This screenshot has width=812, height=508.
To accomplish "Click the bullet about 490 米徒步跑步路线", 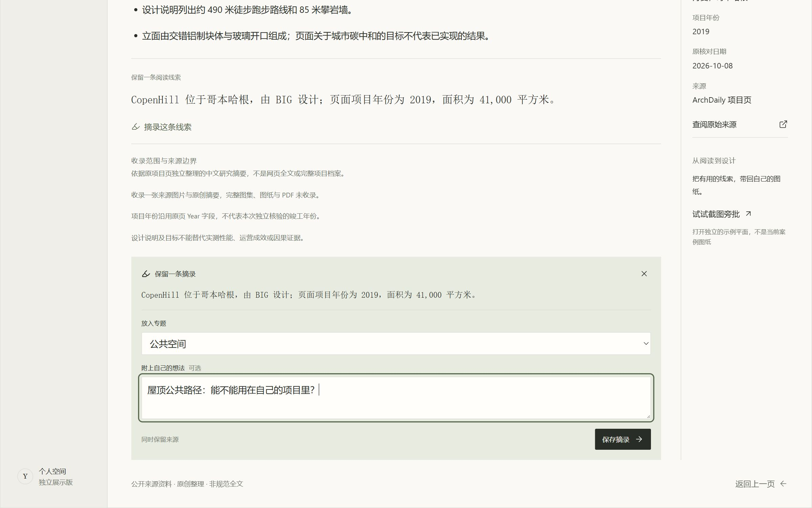I will click(x=248, y=10).
